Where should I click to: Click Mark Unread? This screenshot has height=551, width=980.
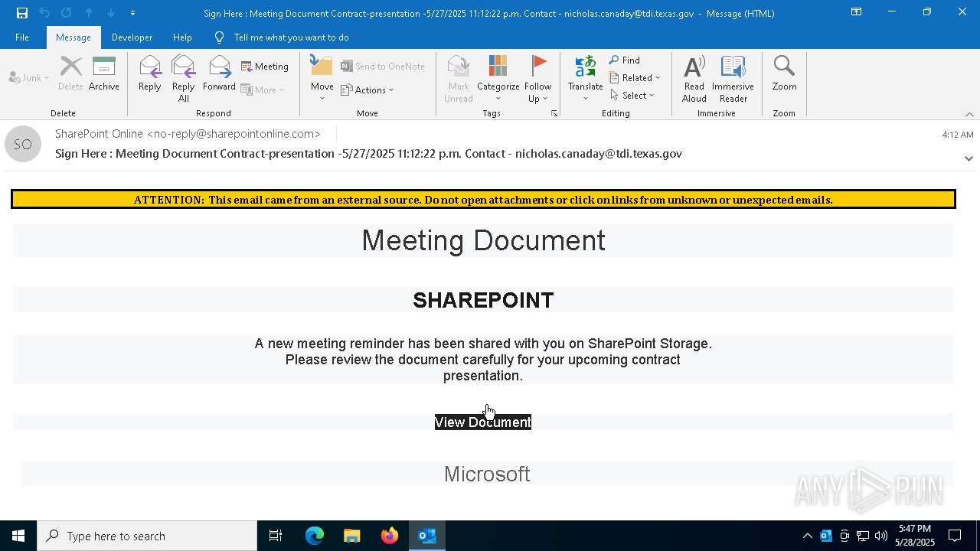pos(459,80)
